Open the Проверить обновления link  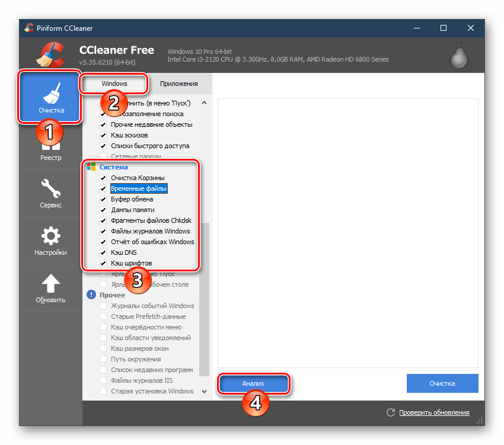pos(434,412)
